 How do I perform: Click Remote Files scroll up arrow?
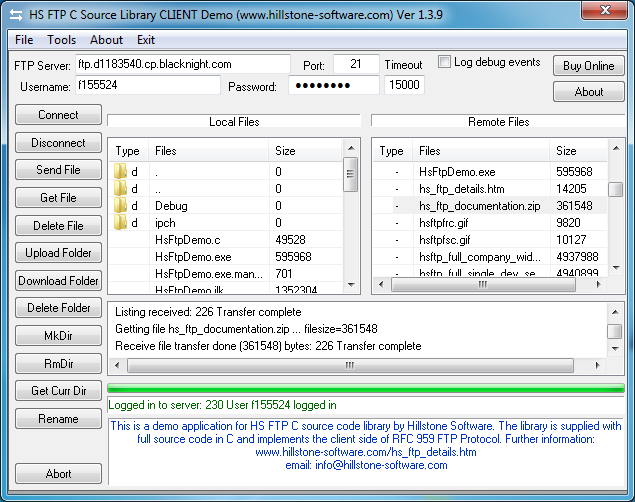click(616, 148)
